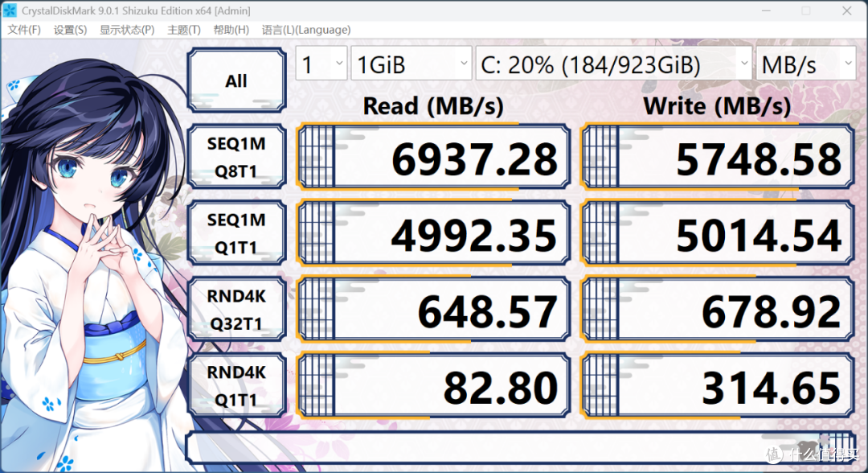Click the Read (MB/s) column header
Image resolution: width=868 pixels, height=473 pixels.
(x=433, y=106)
